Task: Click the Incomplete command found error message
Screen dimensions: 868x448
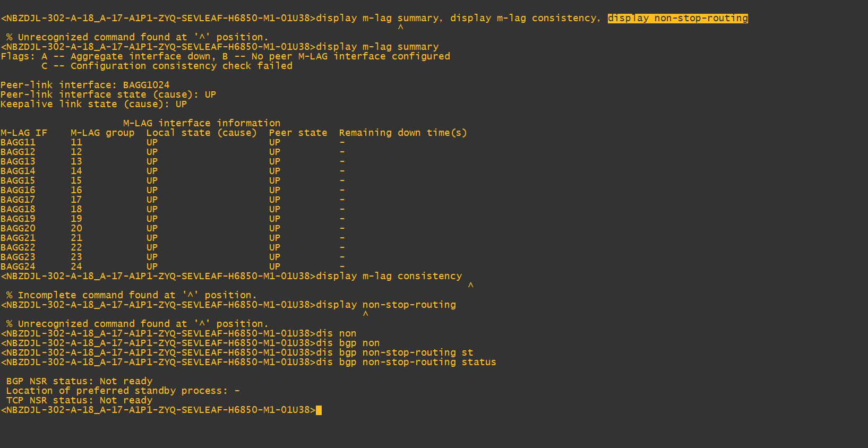Action: 131,295
